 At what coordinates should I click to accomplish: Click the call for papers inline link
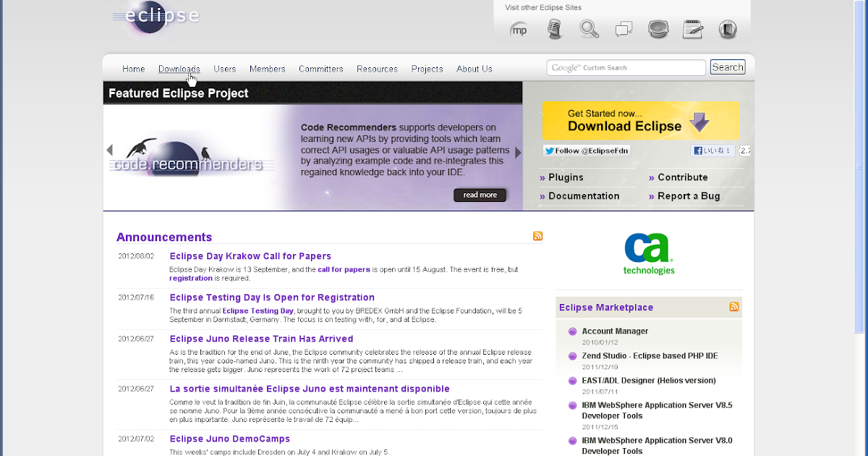(344, 269)
